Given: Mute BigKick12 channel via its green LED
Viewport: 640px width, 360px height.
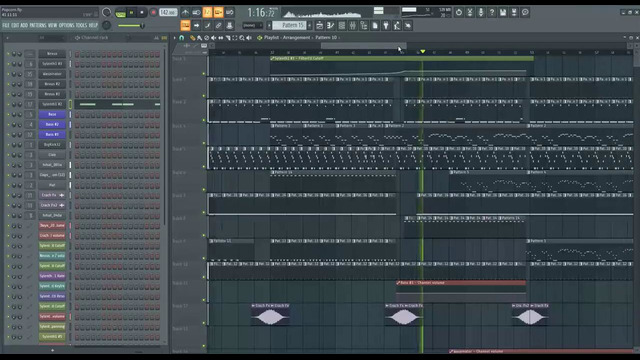Looking at the screenshot, I should (8, 145).
